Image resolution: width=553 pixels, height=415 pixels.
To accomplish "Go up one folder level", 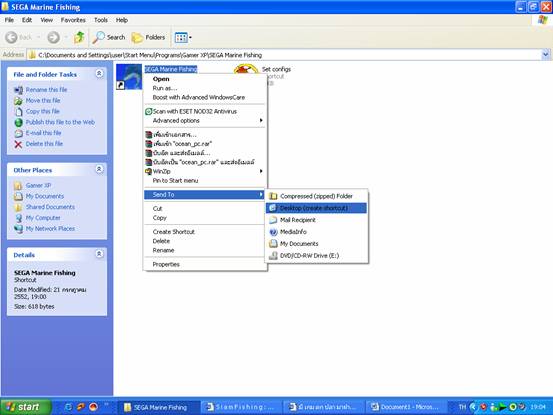I will (79, 37).
